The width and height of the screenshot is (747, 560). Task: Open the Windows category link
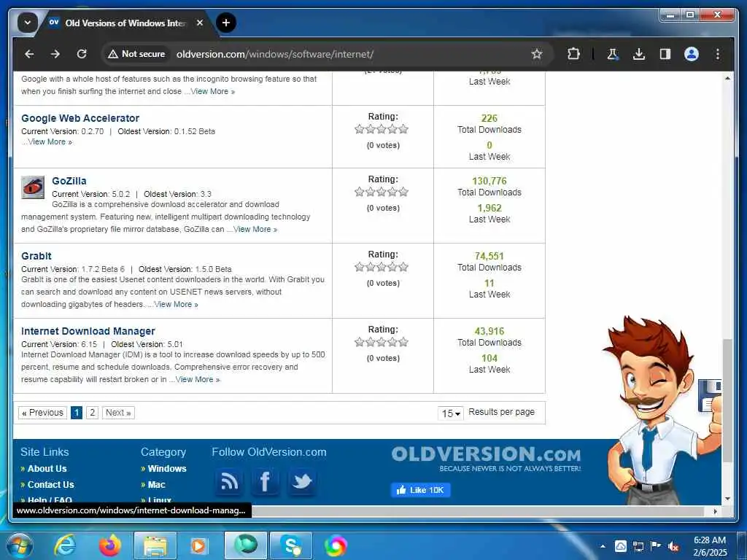pyautogui.click(x=167, y=469)
